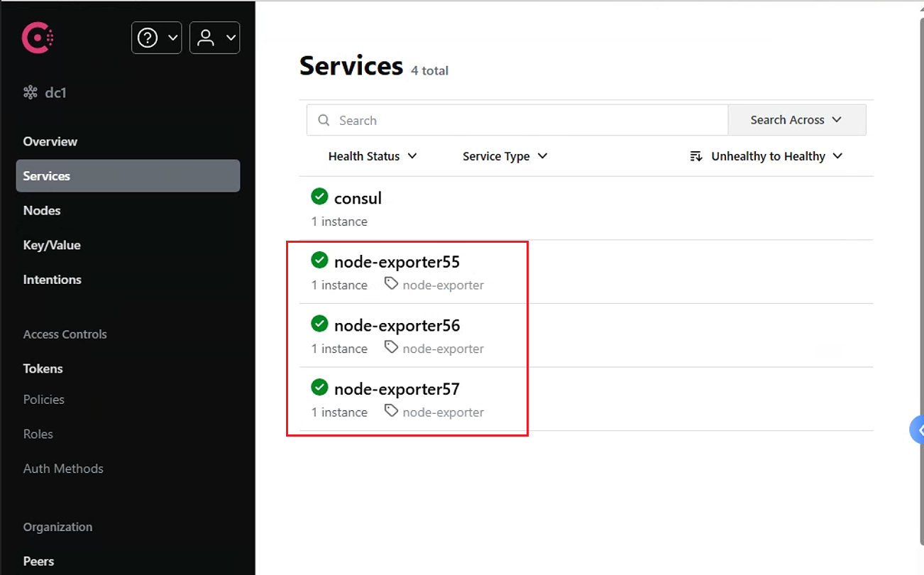Open the Tokens access control link
Viewport: 924px width, 575px height.
[x=43, y=368]
